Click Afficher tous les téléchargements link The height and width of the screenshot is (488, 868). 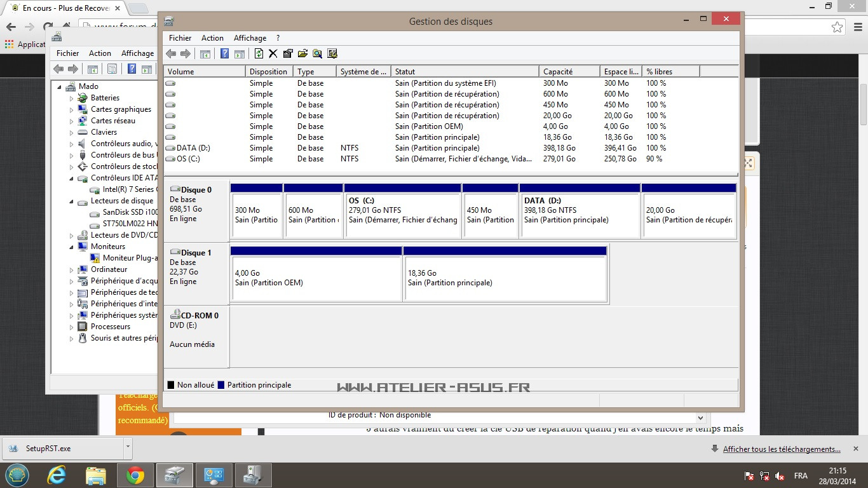(782, 449)
